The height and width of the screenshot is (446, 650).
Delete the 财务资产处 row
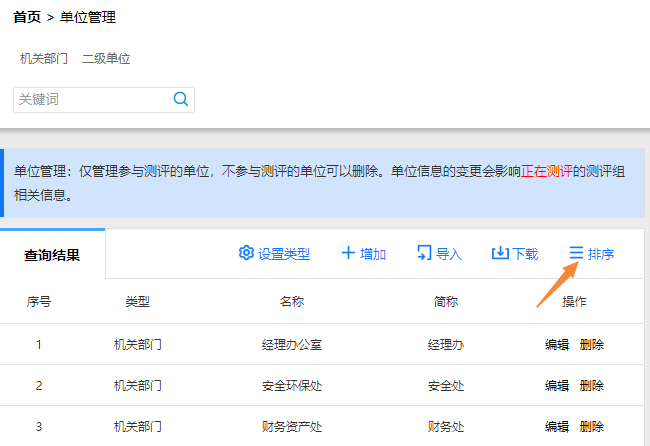[592, 427]
